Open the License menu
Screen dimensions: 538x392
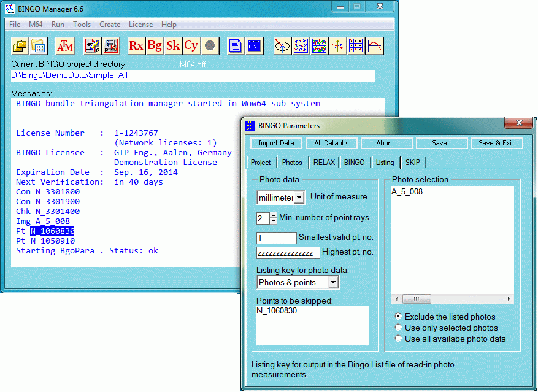[140, 25]
